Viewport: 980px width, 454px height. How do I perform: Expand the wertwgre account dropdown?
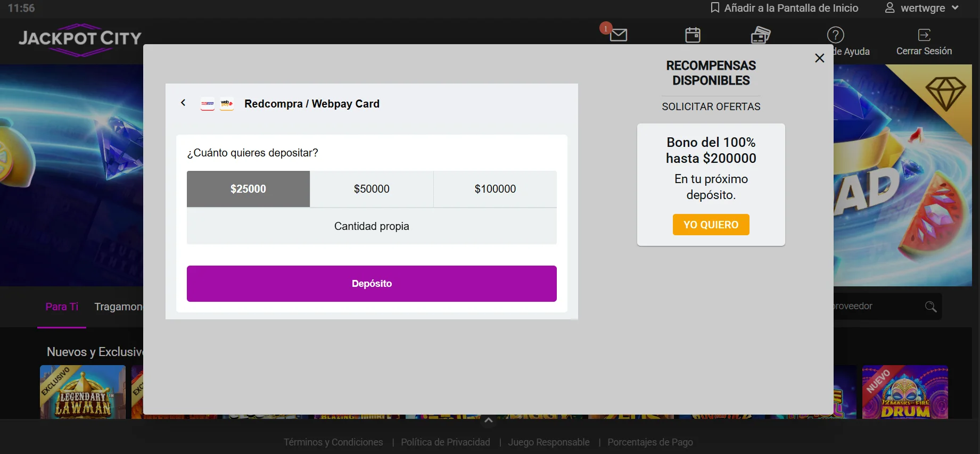(955, 8)
